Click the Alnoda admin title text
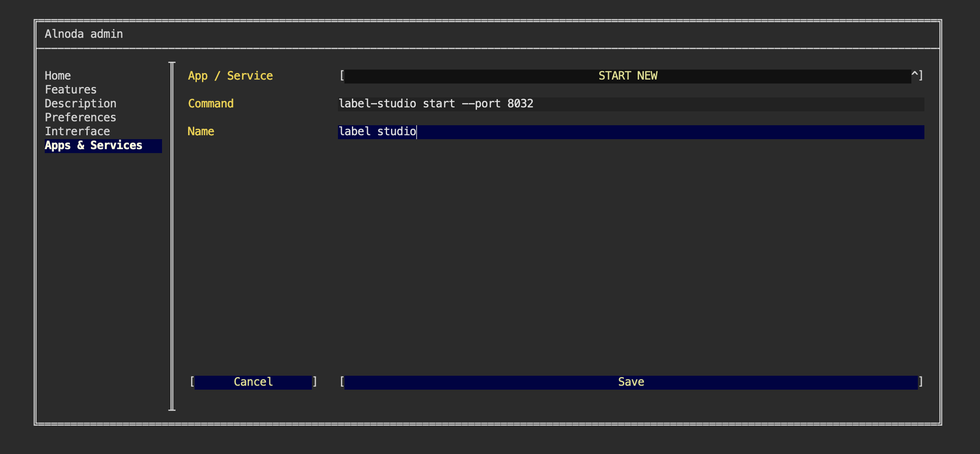980x454 pixels. pyautogui.click(x=84, y=34)
